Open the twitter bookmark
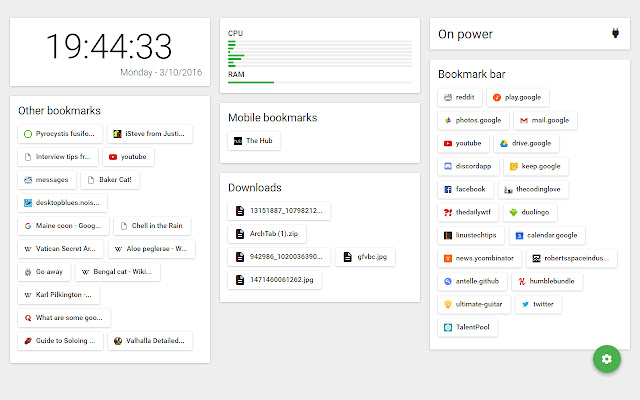This screenshot has height=400, width=640. coord(536,304)
